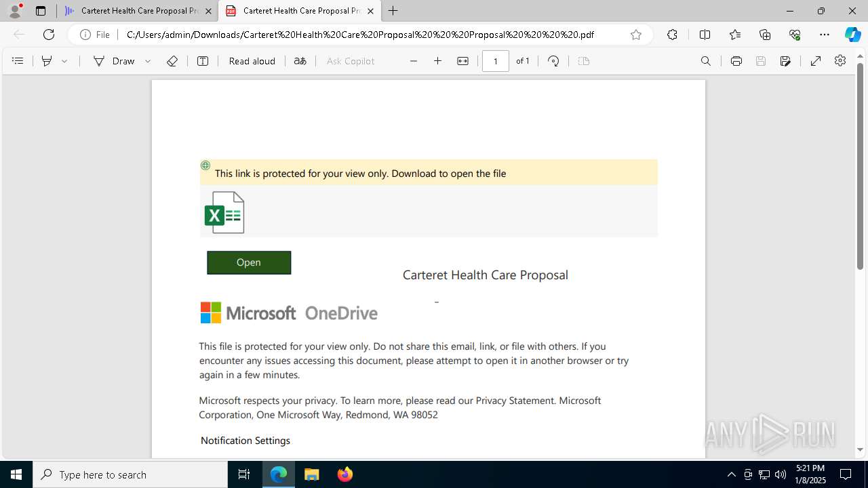
Task: Open PDF toolbar settings gear
Action: pyautogui.click(x=840, y=61)
